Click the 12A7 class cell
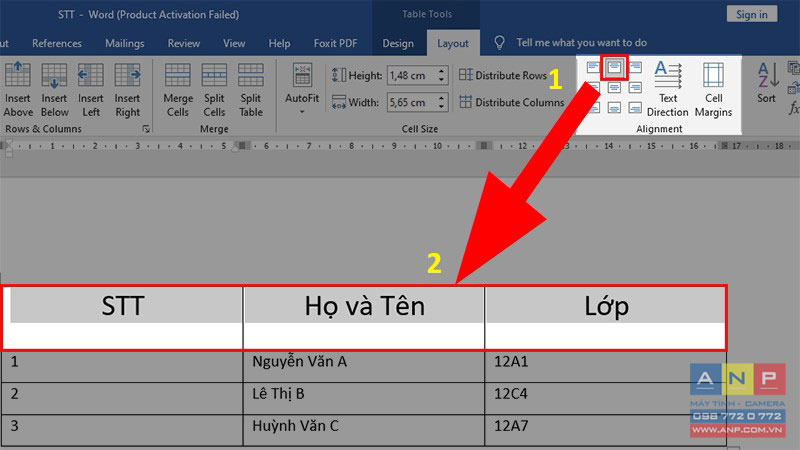This screenshot has height=450, width=800. [x=606, y=430]
